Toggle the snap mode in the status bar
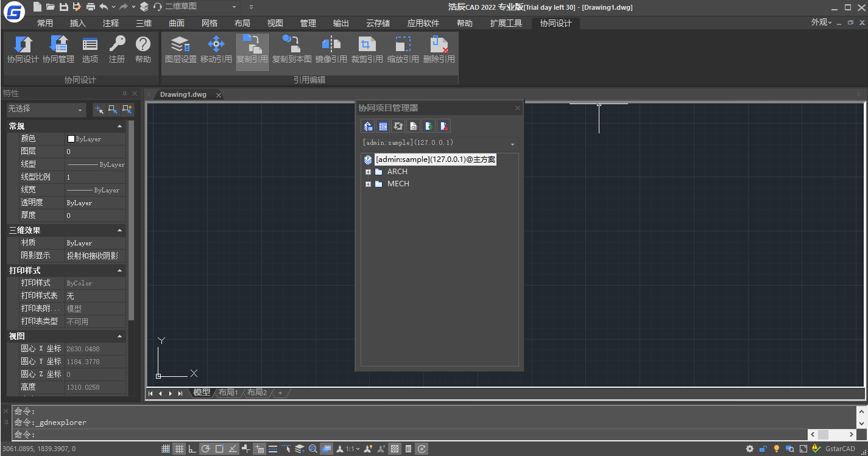868x456 pixels. [166, 449]
